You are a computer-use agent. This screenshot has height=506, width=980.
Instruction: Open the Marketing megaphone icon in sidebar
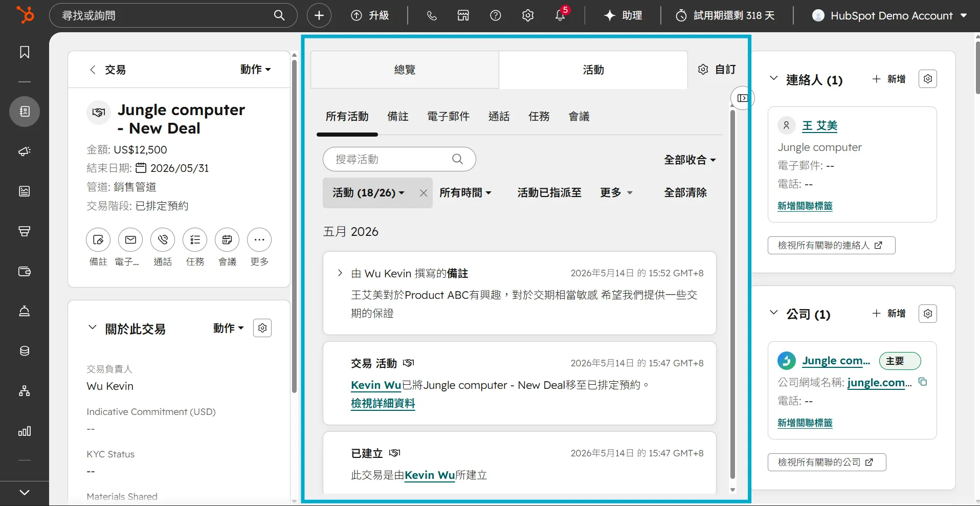click(25, 151)
